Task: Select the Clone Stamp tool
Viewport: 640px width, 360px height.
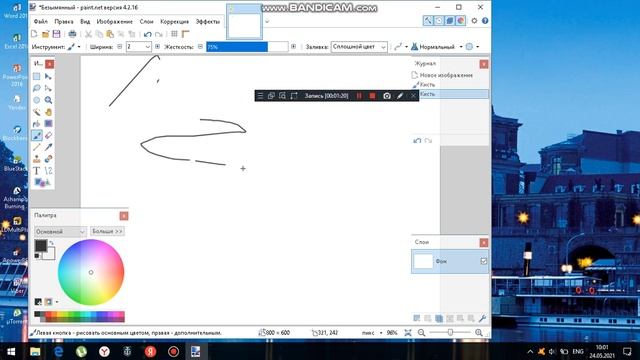Action: (37, 159)
